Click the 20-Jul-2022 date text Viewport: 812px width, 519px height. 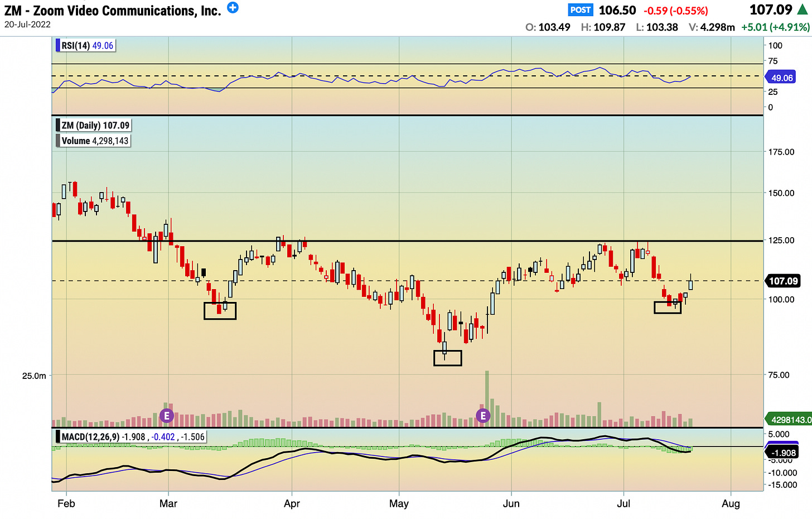(x=27, y=25)
